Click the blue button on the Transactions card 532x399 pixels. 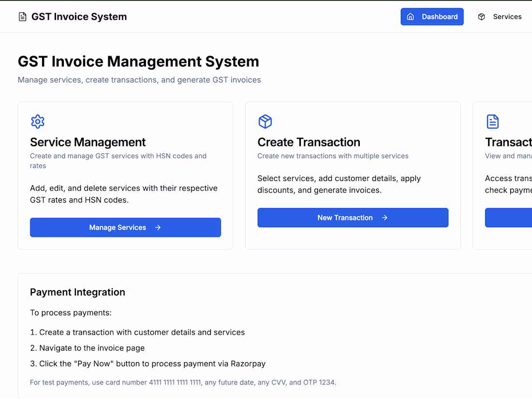click(509, 218)
